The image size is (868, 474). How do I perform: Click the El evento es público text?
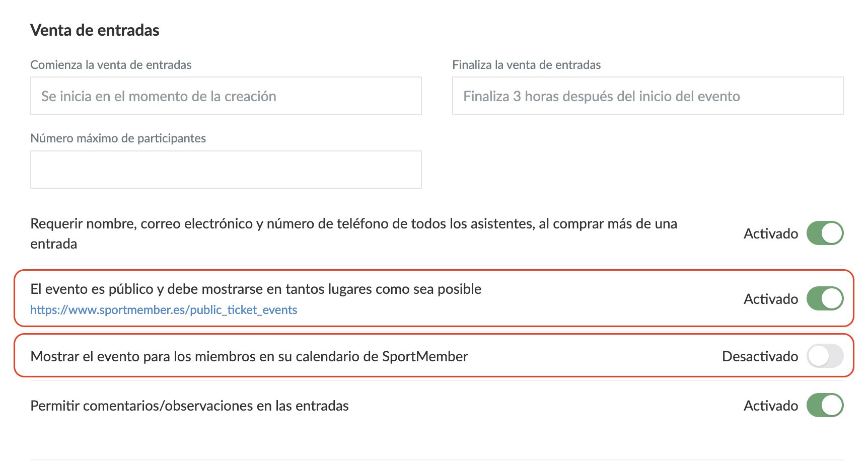[256, 289]
